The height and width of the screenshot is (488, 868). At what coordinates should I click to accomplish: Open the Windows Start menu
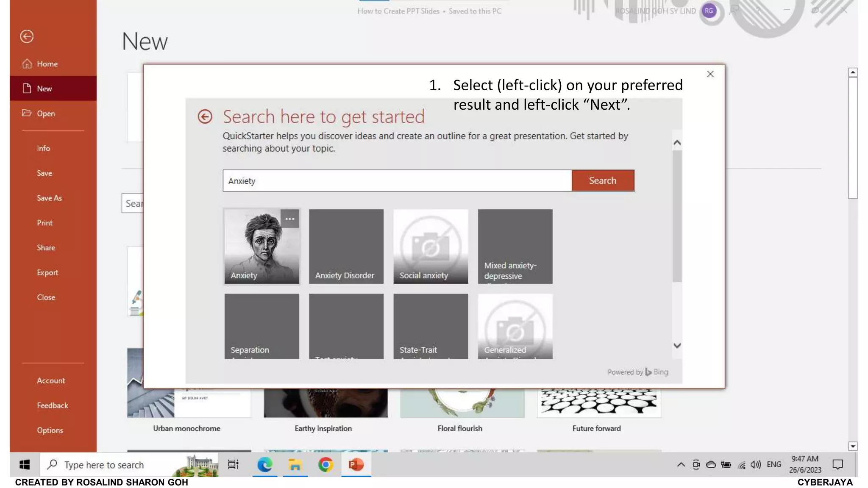pos(25,465)
